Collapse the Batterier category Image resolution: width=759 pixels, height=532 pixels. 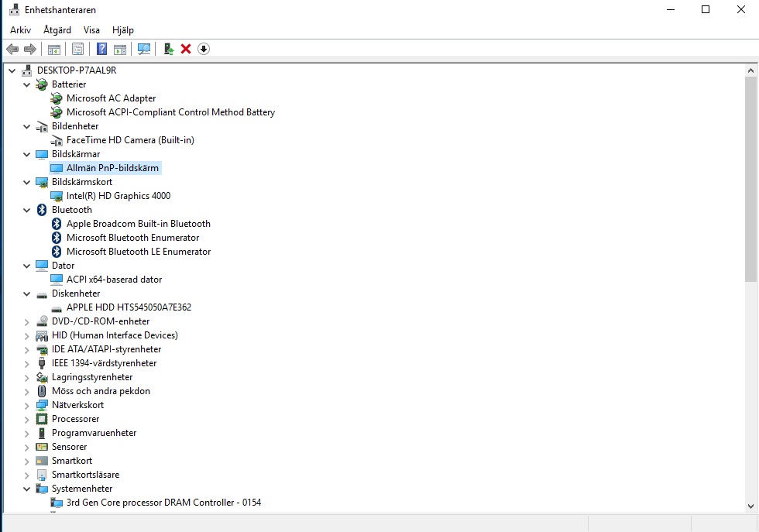pos(26,84)
